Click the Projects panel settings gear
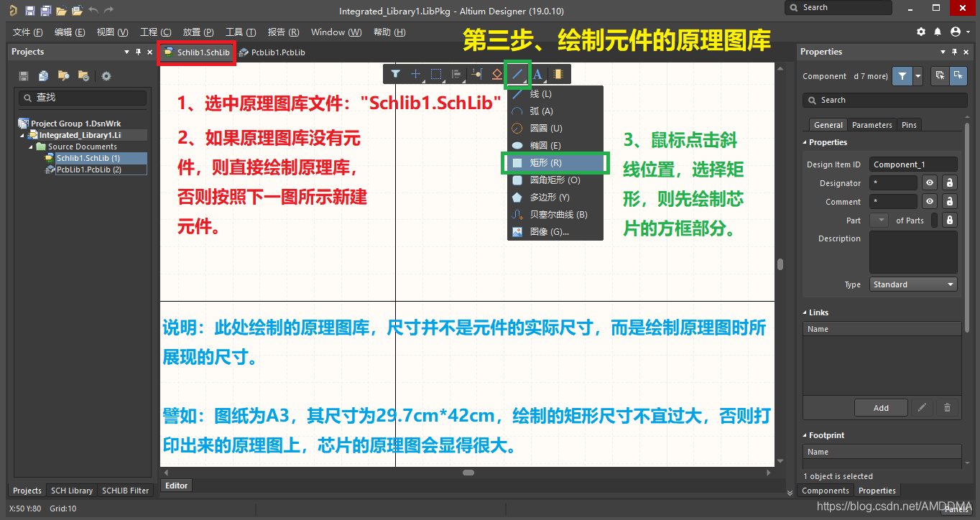Viewport: 980px width, 520px height. tap(106, 76)
